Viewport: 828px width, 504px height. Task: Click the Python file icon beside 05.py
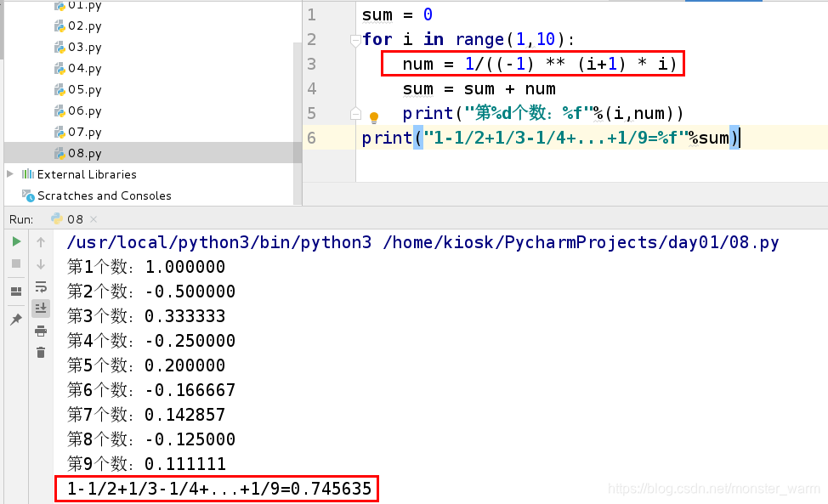click(60, 90)
